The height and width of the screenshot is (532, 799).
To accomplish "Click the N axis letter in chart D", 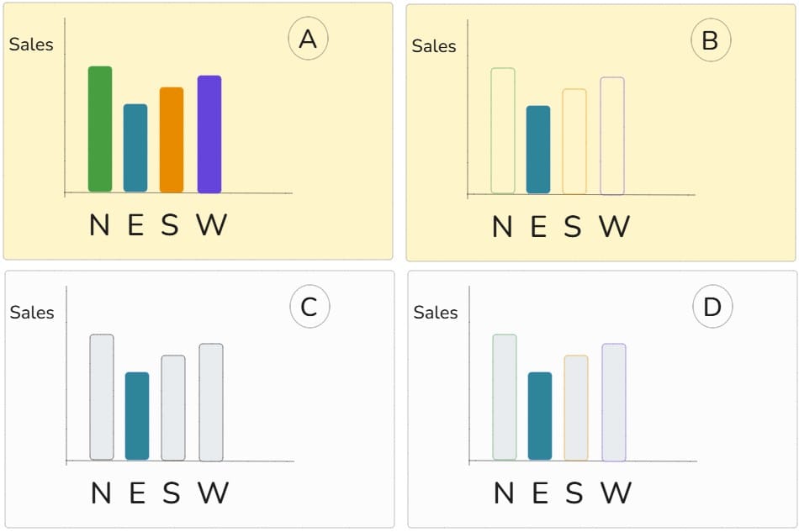I will click(x=504, y=492).
